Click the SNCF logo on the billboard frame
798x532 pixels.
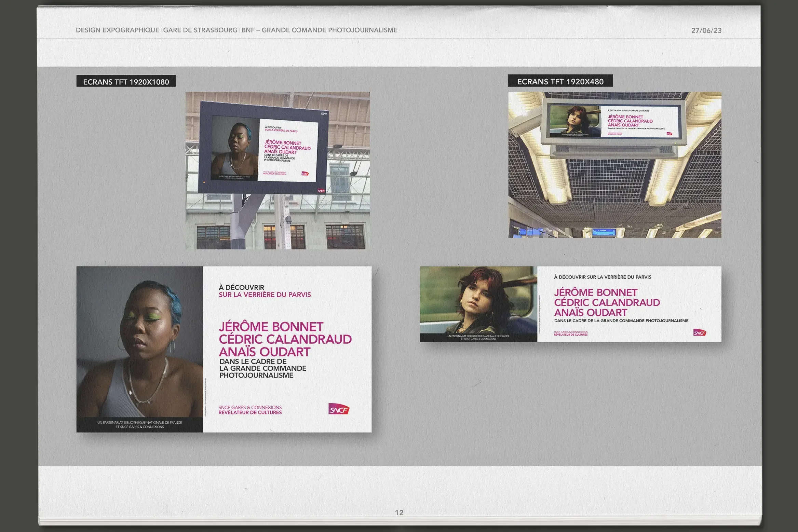[321, 191]
